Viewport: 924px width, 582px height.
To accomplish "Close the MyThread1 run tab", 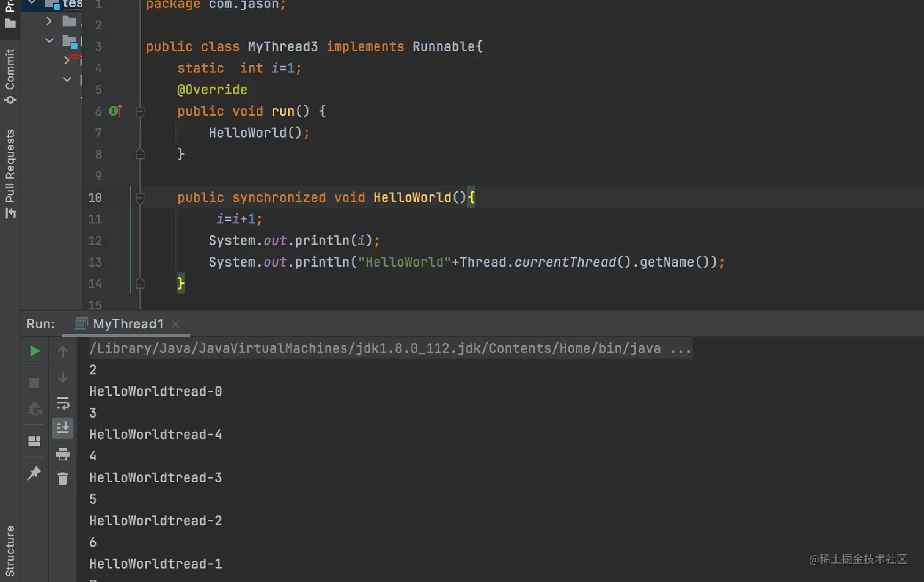I will tap(175, 324).
